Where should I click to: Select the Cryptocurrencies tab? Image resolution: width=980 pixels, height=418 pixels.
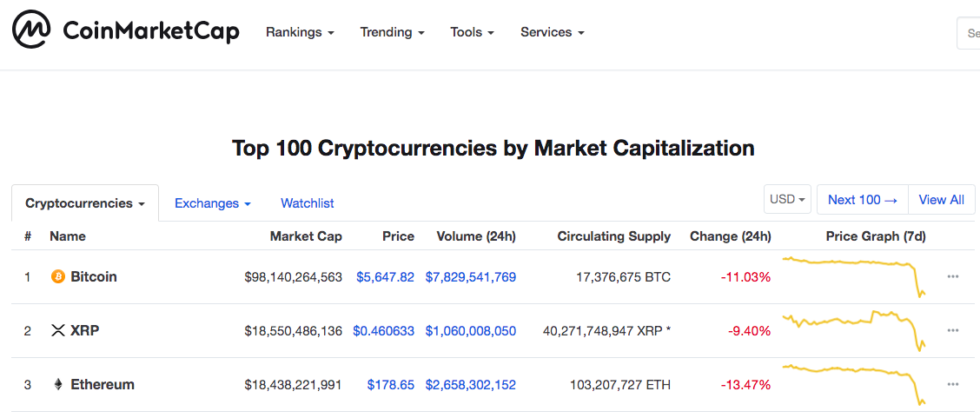click(84, 203)
